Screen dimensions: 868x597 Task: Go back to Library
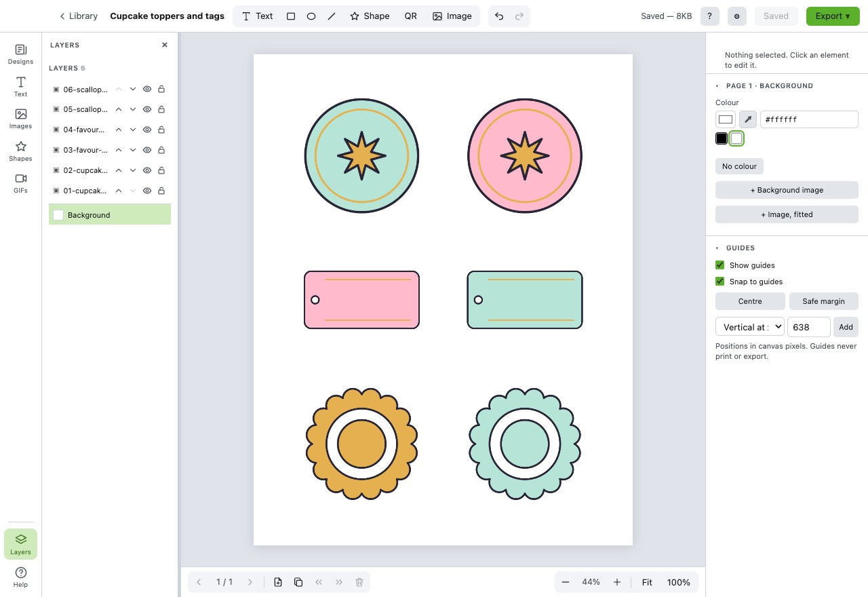(79, 16)
